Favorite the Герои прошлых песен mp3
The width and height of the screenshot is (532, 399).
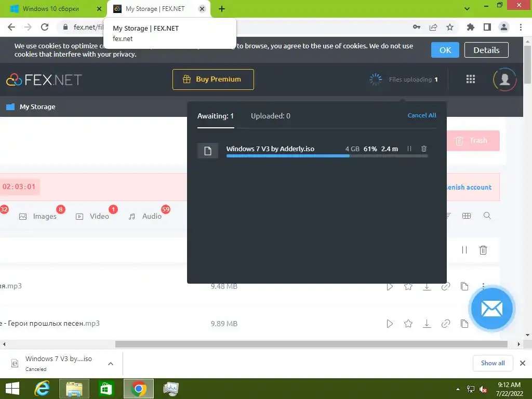[x=408, y=324]
